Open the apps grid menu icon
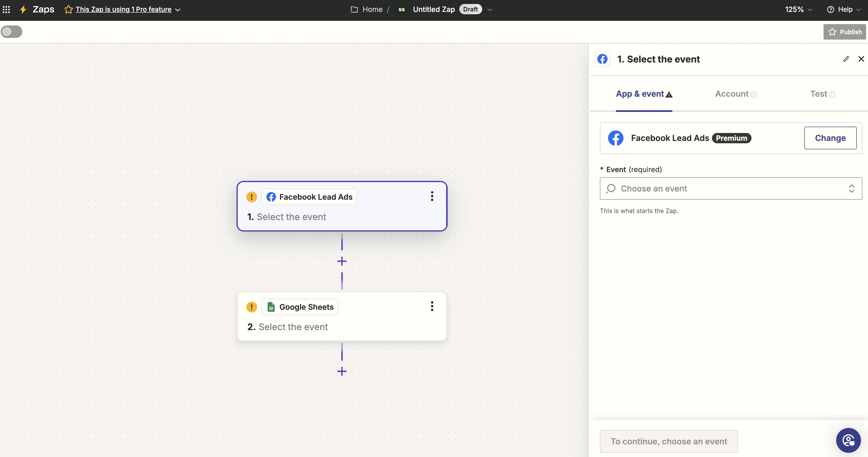868x457 pixels. tap(6, 9)
